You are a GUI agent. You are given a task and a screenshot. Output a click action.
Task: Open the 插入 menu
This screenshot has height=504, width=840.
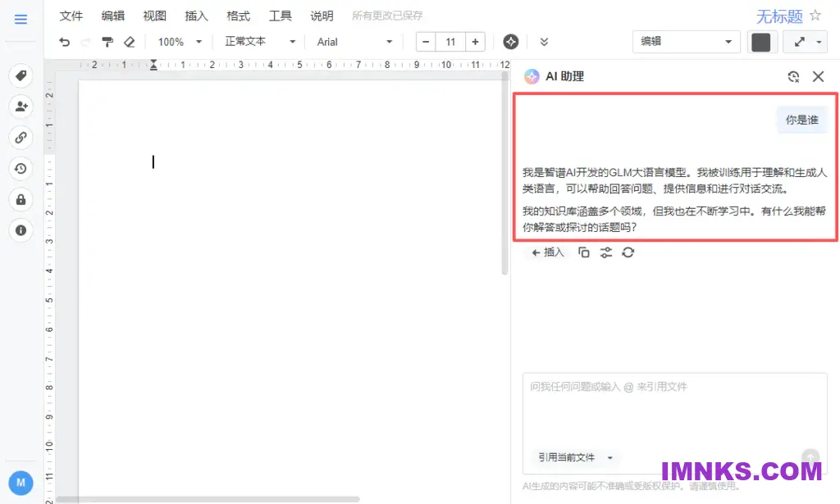(195, 15)
